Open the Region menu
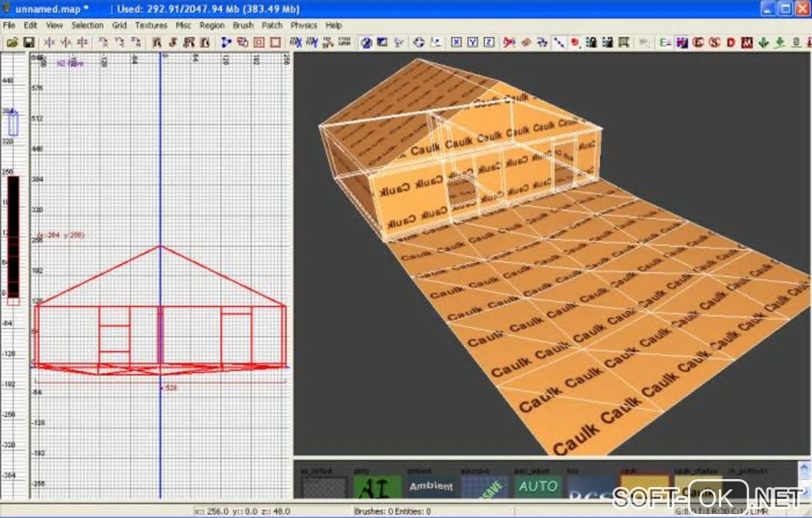 tap(212, 25)
